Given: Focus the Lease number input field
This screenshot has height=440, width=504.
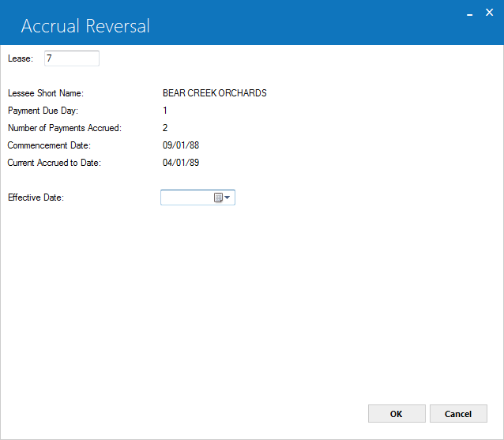Looking at the screenshot, I should point(72,58).
